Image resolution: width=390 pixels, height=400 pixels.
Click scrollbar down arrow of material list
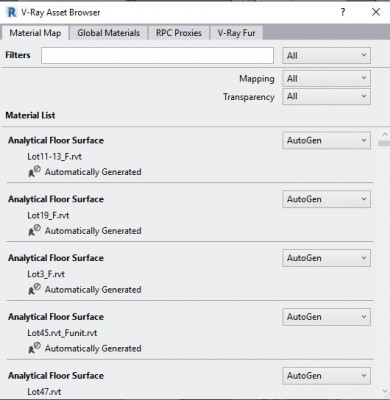pos(385,391)
